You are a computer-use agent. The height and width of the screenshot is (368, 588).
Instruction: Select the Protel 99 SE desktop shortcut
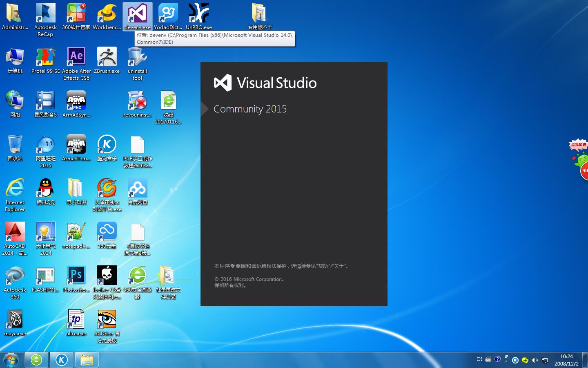pos(46,61)
